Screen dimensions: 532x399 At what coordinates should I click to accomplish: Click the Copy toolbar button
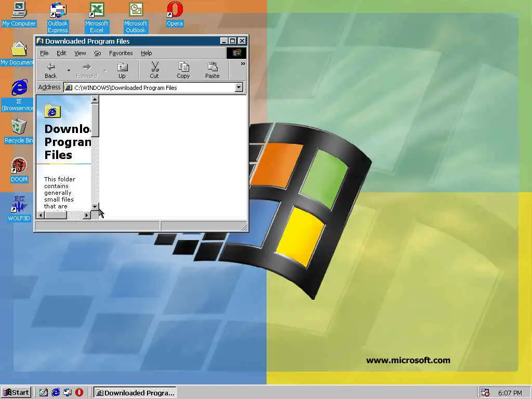click(x=183, y=71)
